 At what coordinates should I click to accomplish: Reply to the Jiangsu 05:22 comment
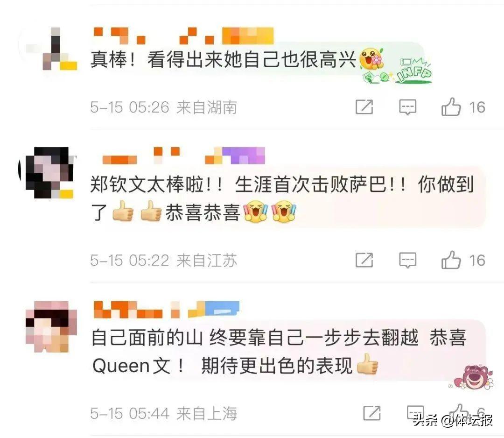(x=407, y=260)
